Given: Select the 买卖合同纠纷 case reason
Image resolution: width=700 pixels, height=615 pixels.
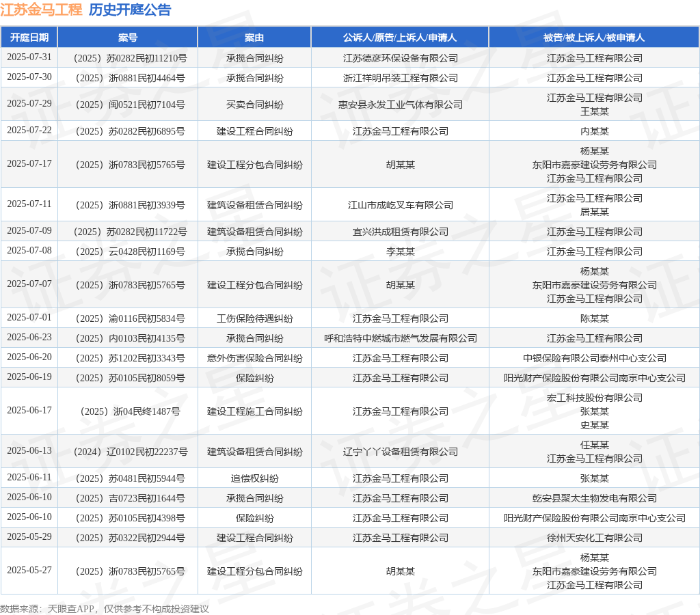Looking at the screenshot, I should (254, 105).
